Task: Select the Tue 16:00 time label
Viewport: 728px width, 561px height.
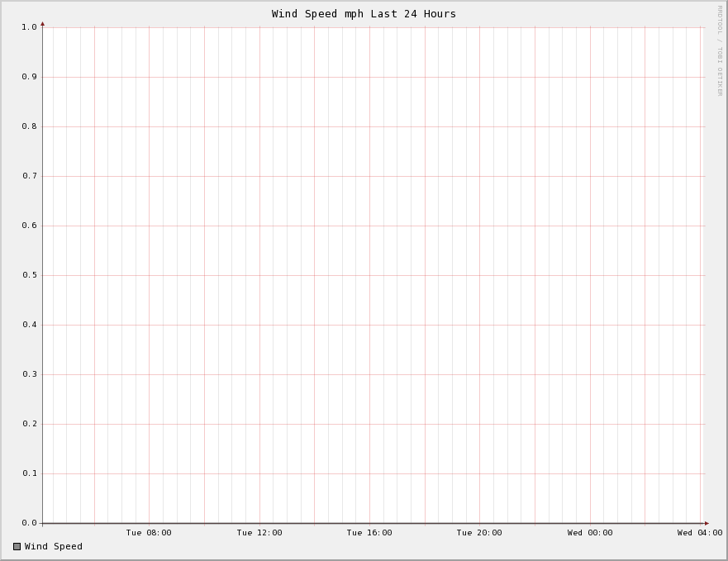Action: click(369, 533)
